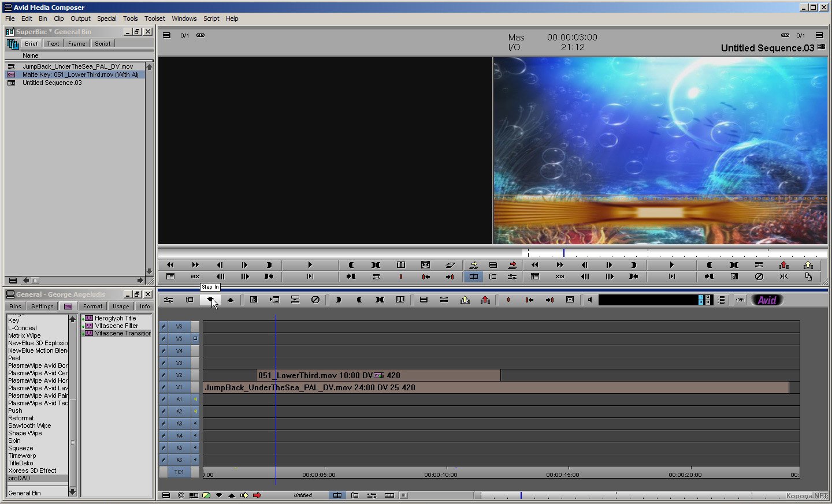
Task: Click Play in the record monitor
Action: point(671,265)
